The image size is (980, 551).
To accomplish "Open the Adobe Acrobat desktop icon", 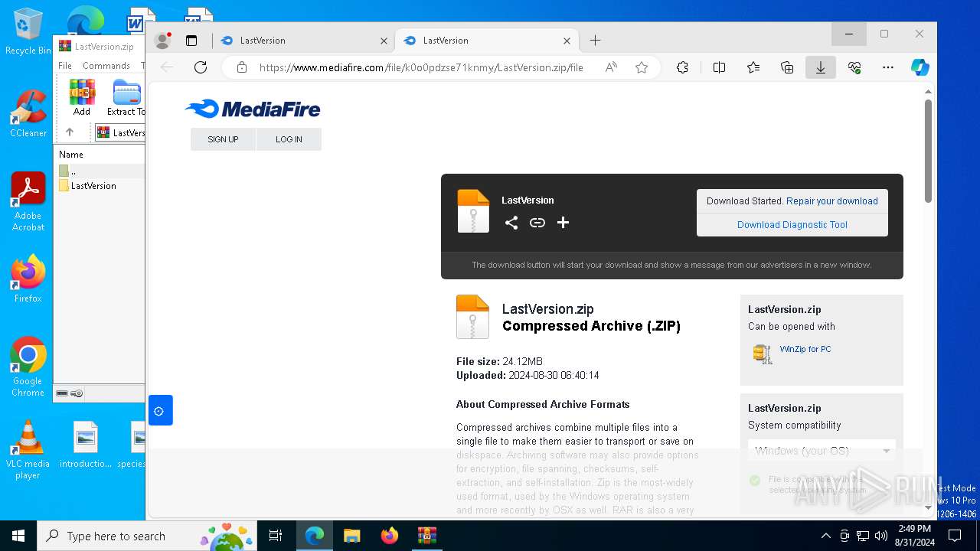I will tap(28, 202).
